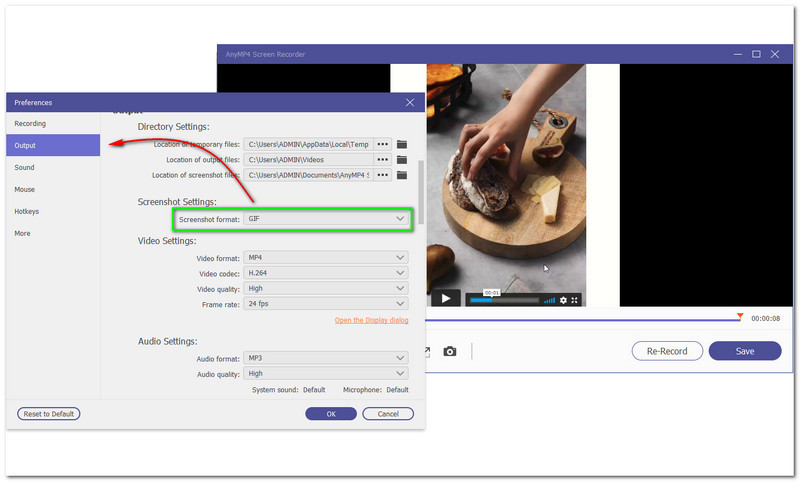Screen dimensions: 800x482
Task: Open video player settings gear
Action: [x=563, y=299]
